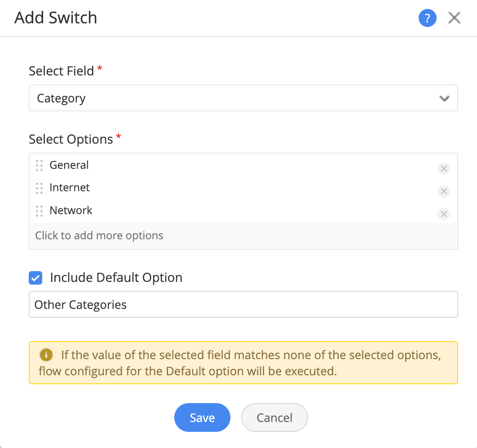Viewport: 477px width, 448px height.
Task: Grab the Internet option drag handle
Action: (39, 188)
